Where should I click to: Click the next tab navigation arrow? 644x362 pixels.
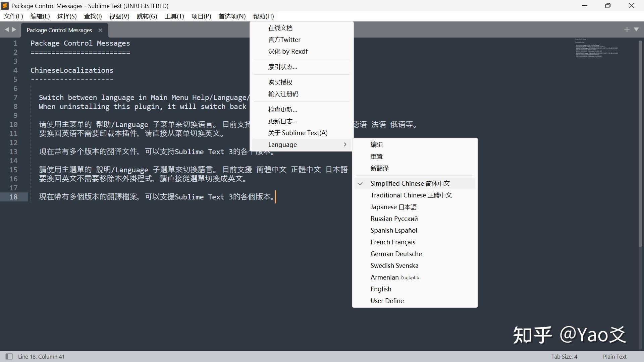(14, 29)
